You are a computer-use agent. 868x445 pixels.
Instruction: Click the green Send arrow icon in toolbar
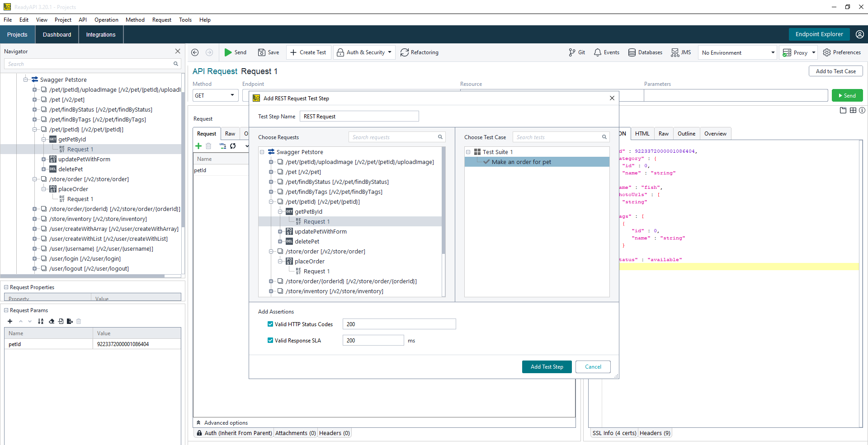(x=228, y=52)
